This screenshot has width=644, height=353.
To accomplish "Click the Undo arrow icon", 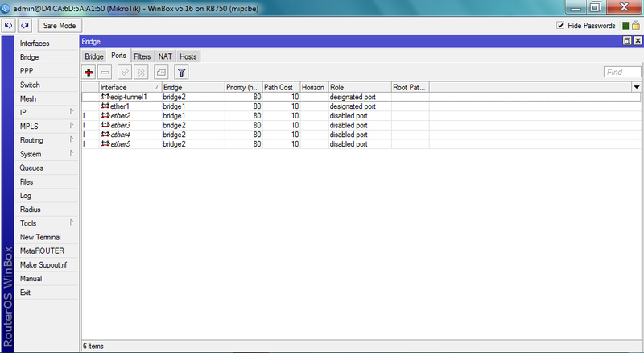I will [x=8, y=26].
